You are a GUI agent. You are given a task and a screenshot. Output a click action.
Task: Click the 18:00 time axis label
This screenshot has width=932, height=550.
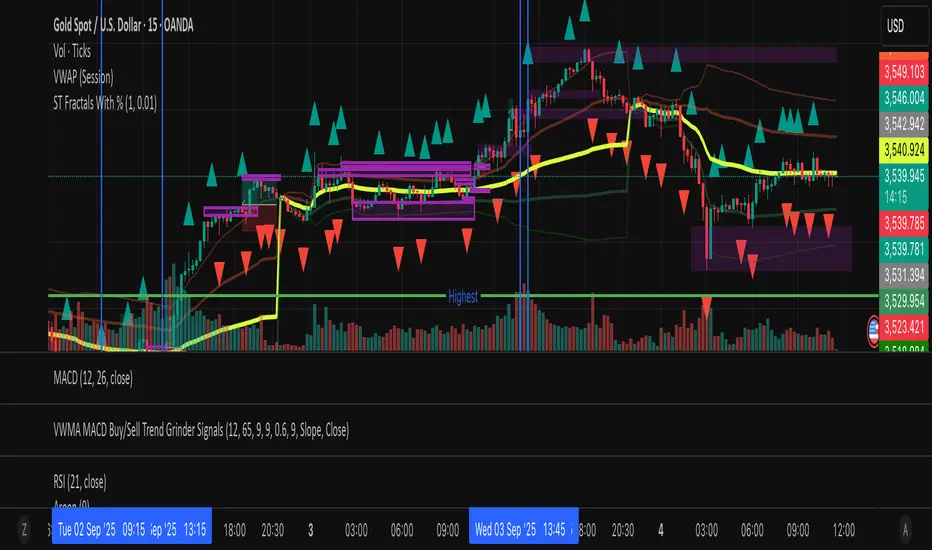234,530
